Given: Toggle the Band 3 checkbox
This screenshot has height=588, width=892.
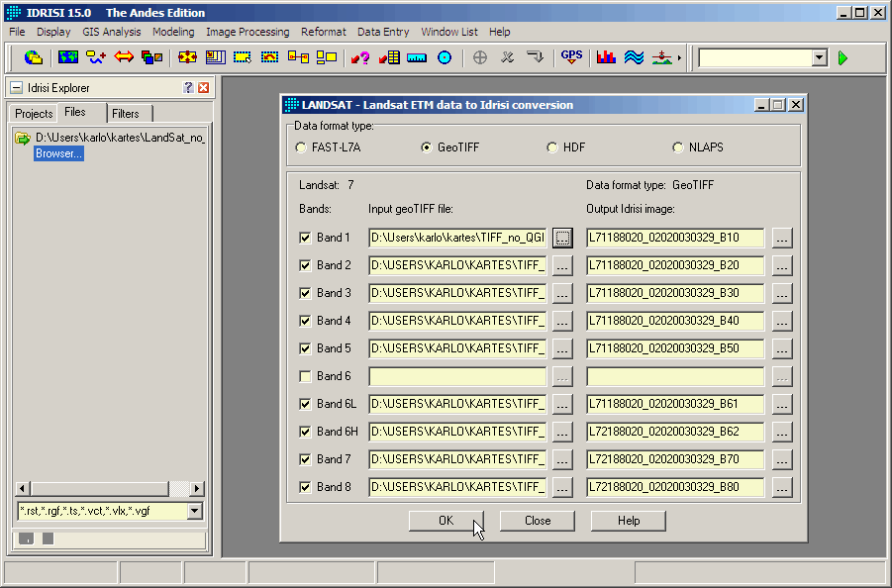Looking at the screenshot, I should click(x=306, y=293).
